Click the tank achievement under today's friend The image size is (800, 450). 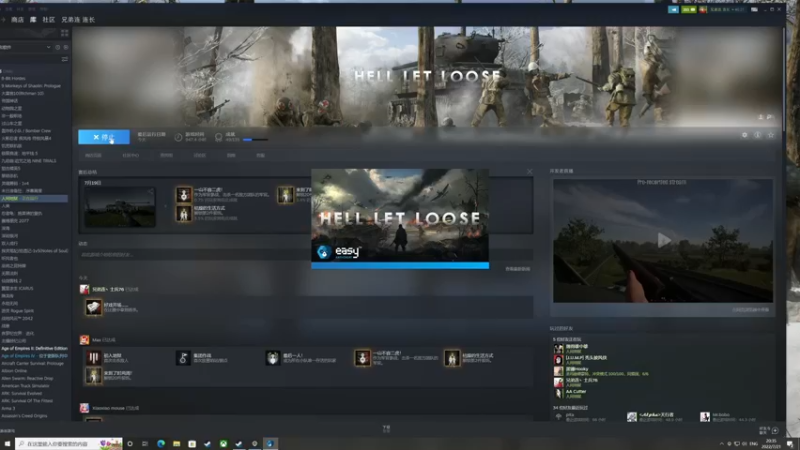(93, 307)
